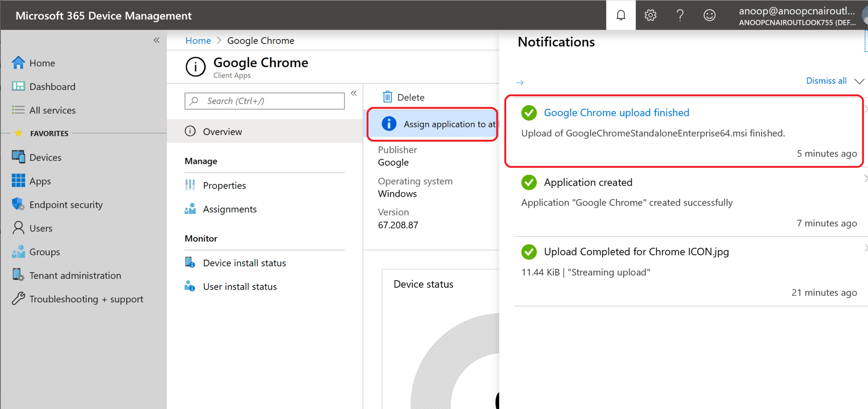Click the Delete trash can icon
Viewport: 868px width, 409px height.
[388, 97]
